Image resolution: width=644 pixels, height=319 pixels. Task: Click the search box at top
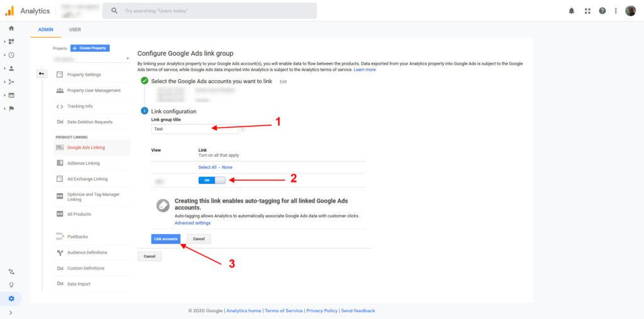(x=209, y=11)
